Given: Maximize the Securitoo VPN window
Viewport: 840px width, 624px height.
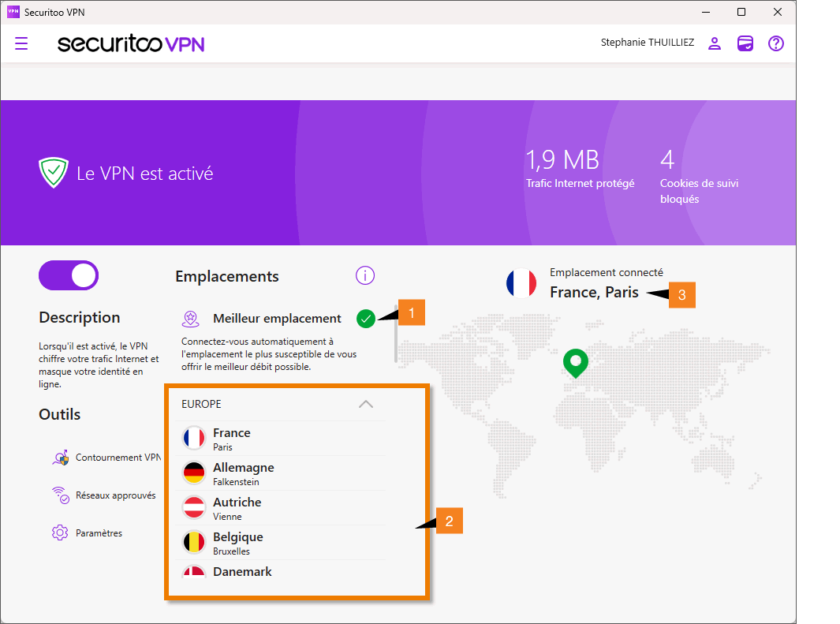Looking at the screenshot, I should pyautogui.click(x=741, y=12).
